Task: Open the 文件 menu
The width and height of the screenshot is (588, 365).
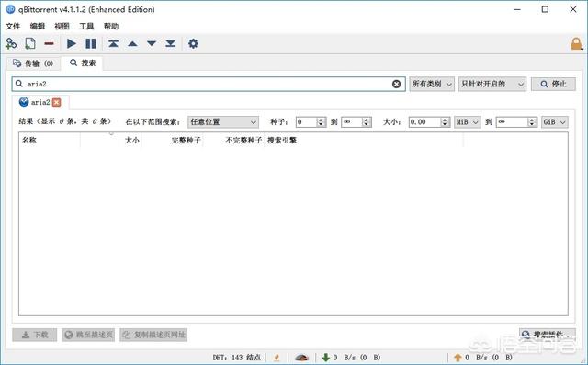Action: coord(13,27)
